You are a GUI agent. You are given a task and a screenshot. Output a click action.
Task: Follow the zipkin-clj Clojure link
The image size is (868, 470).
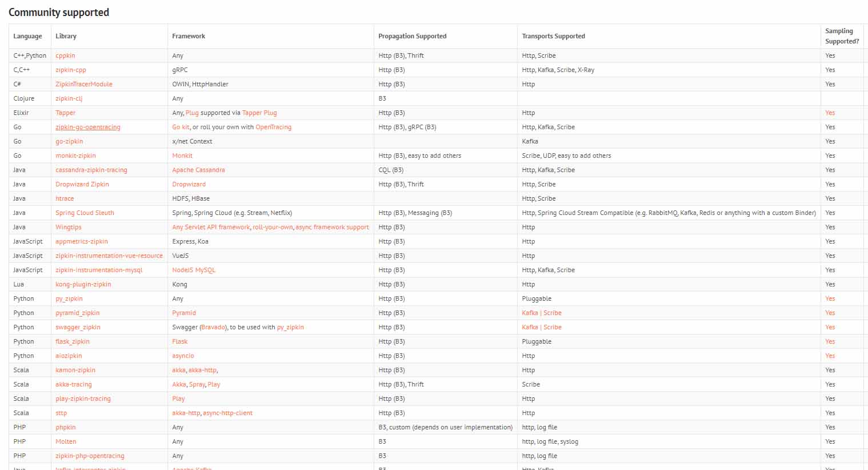pyautogui.click(x=69, y=98)
